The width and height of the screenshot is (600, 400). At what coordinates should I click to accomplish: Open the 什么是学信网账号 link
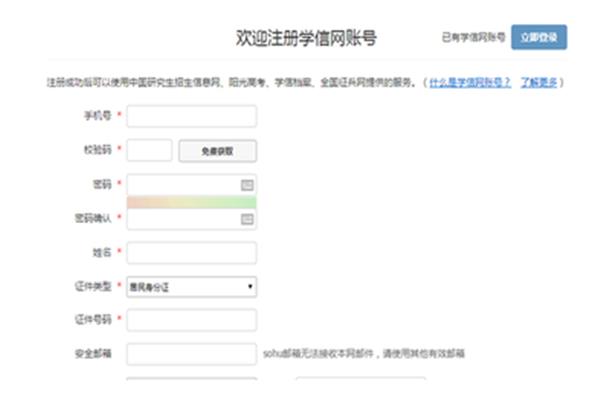tap(470, 82)
